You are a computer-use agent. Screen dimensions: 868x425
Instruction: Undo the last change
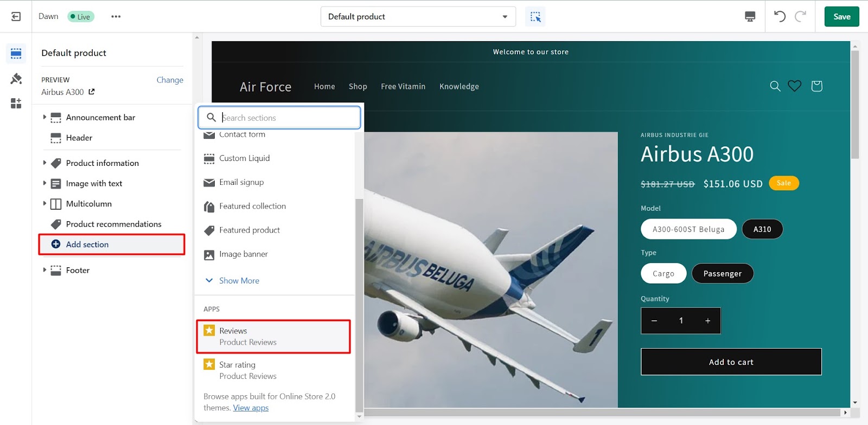tap(780, 16)
